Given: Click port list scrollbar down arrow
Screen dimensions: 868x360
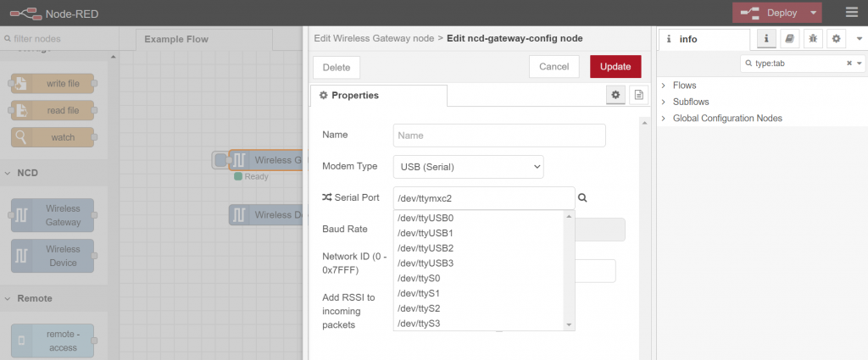Looking at the screenshot, I should (x=569, y=325).
